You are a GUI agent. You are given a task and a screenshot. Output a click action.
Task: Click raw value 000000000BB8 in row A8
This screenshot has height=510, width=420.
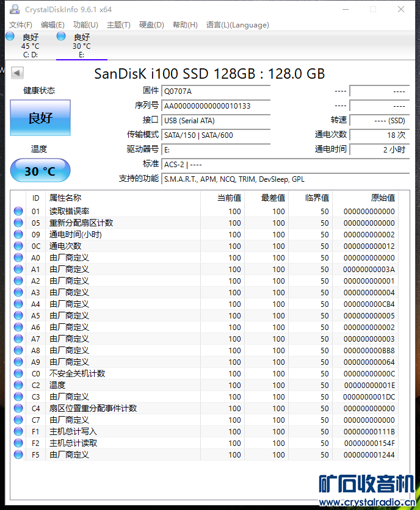[369, 351]
